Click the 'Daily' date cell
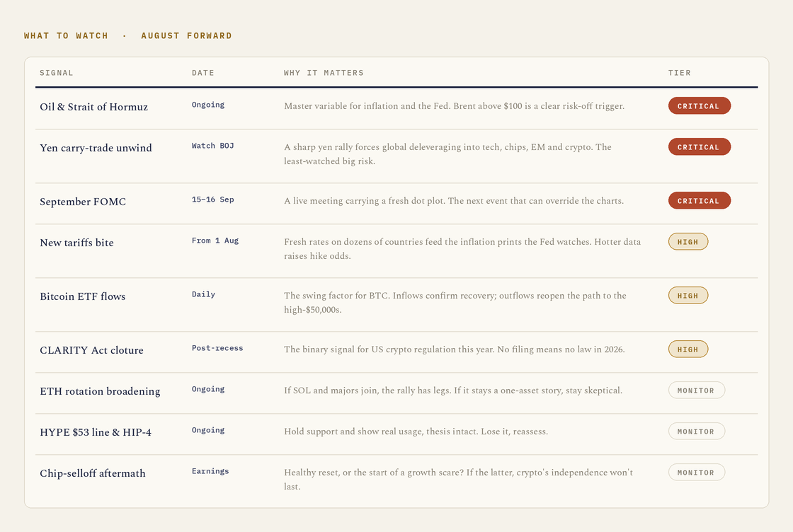The width and height of the screenshot is (793, 532). coord(203,294)
